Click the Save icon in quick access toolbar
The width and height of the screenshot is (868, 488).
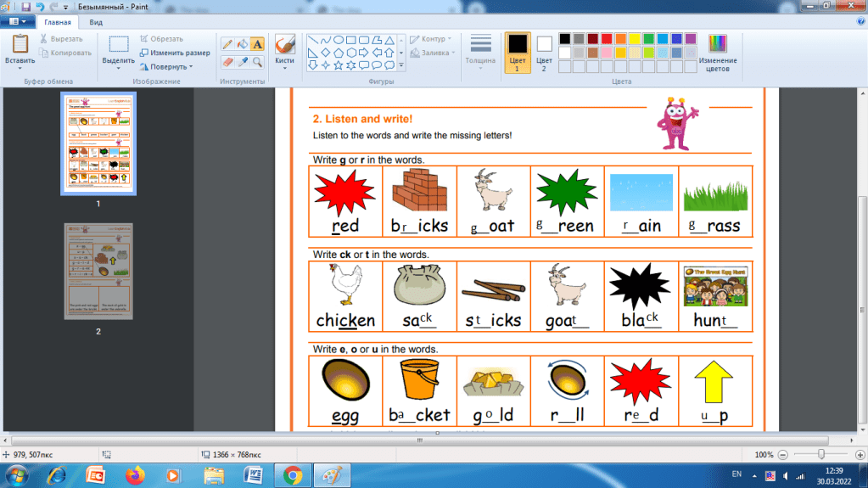26,7
